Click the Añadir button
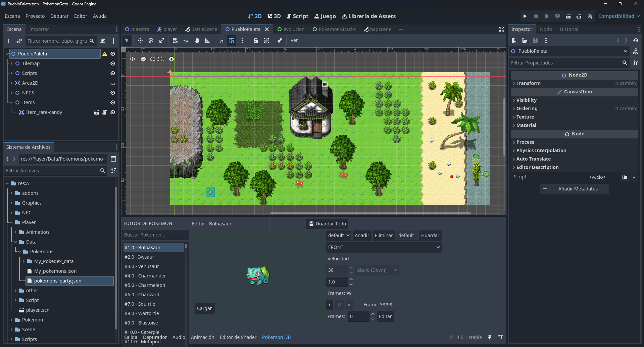This screenshot has height=347, width=644. click(362, 235)
